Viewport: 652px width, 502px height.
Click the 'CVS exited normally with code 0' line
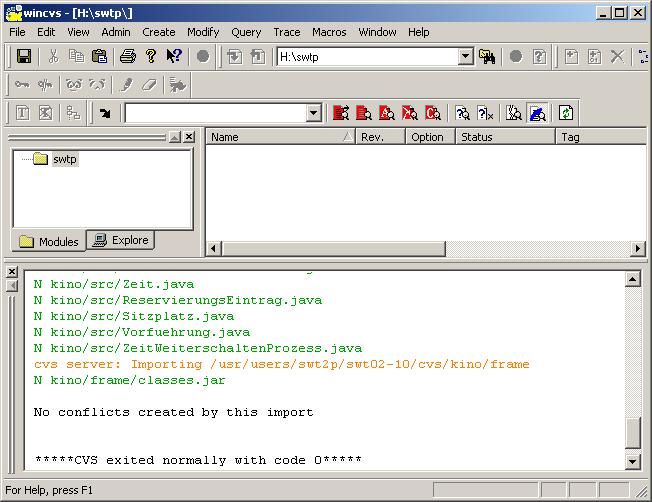(198, 460)
